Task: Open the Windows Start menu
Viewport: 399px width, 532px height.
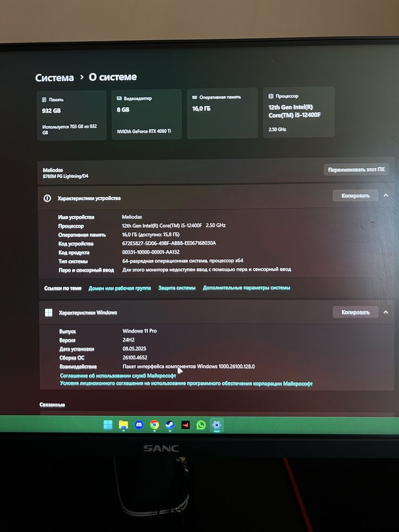Action: coord(108,425)
